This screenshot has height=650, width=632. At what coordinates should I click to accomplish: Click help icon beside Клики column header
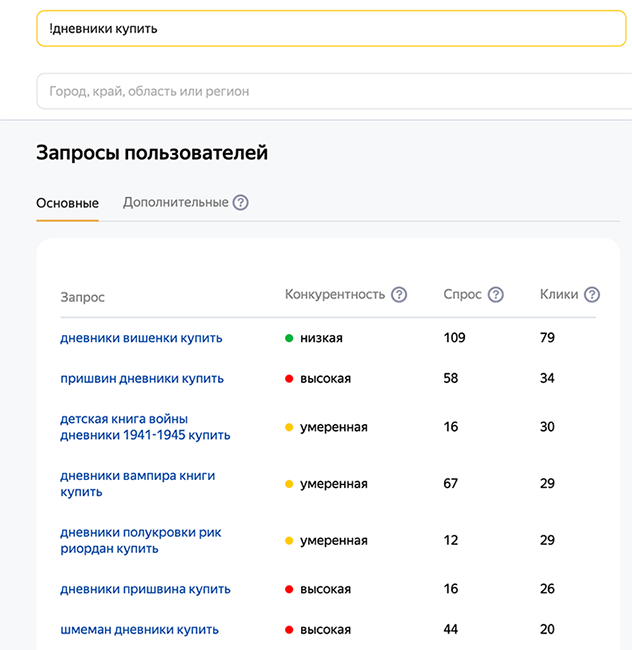592,295
